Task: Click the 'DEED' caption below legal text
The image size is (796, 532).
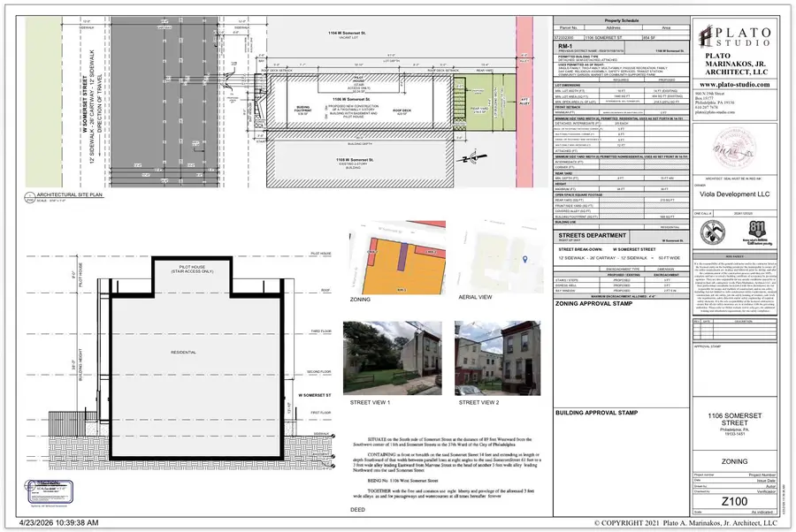Action: [357, 510]
